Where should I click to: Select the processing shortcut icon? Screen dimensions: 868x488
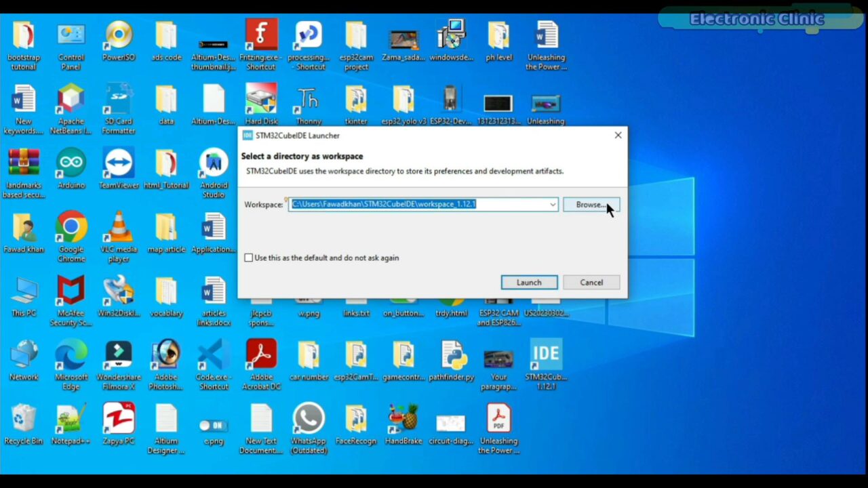pos(309,45)
